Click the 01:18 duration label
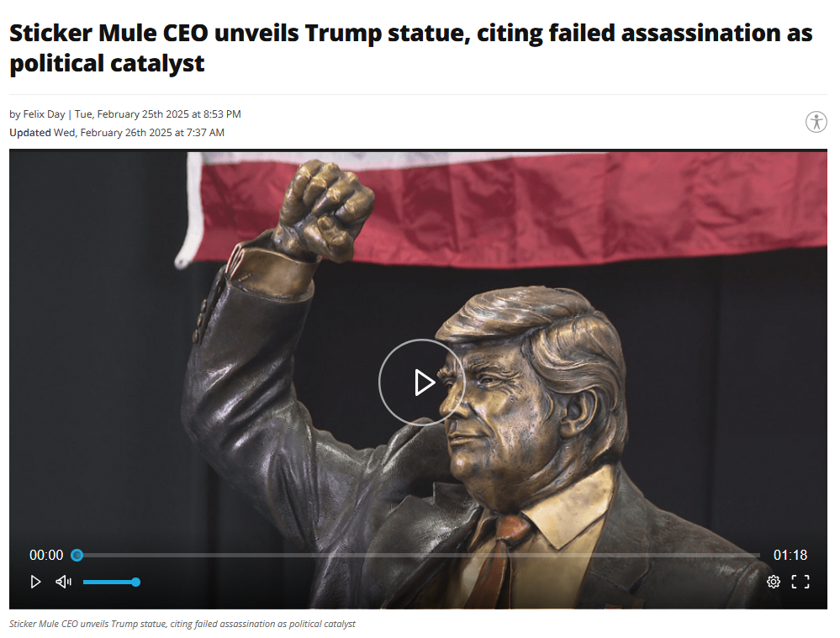 tap(790, 556)
